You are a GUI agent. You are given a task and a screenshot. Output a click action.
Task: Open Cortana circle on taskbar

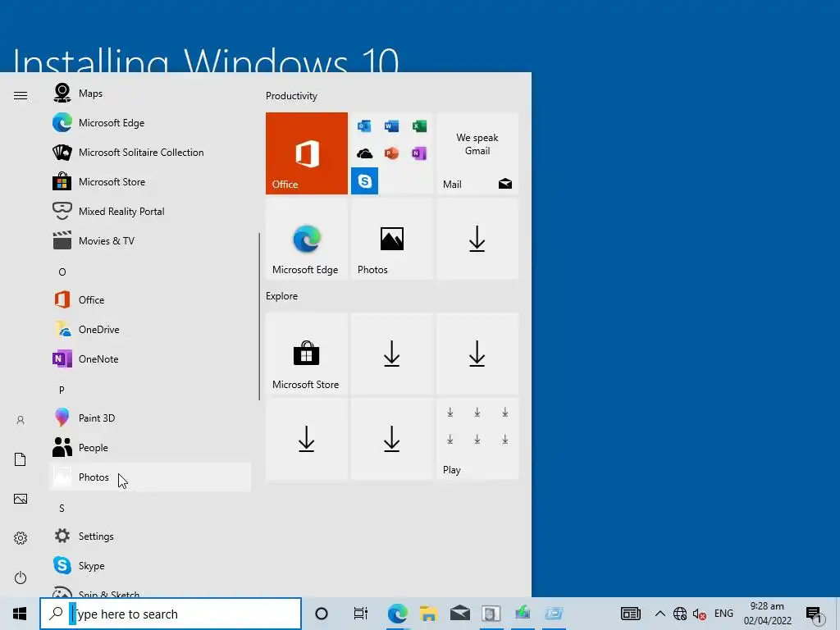click(x=322, y=614)
